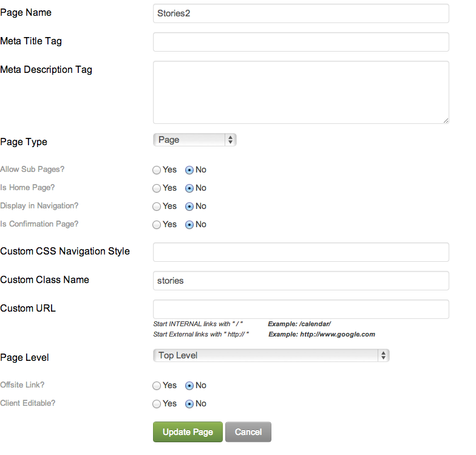Click inside the Meta Description Tag textarea

click(x=301, y=92)
